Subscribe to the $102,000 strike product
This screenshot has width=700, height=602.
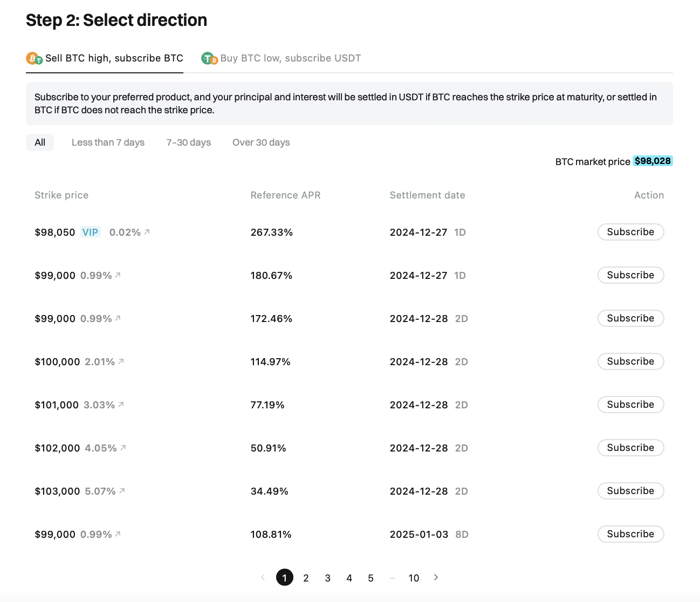click(630, 448)
